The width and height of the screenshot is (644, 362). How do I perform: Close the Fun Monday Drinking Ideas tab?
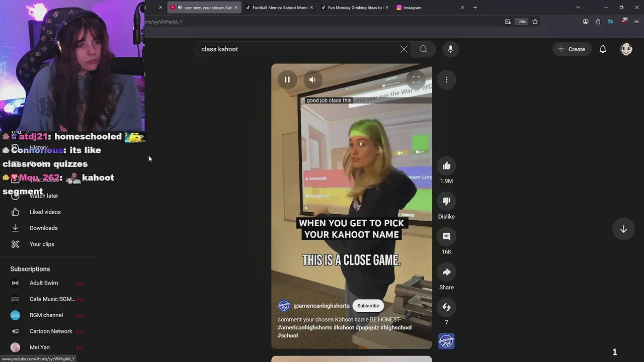tap(387, 8)
